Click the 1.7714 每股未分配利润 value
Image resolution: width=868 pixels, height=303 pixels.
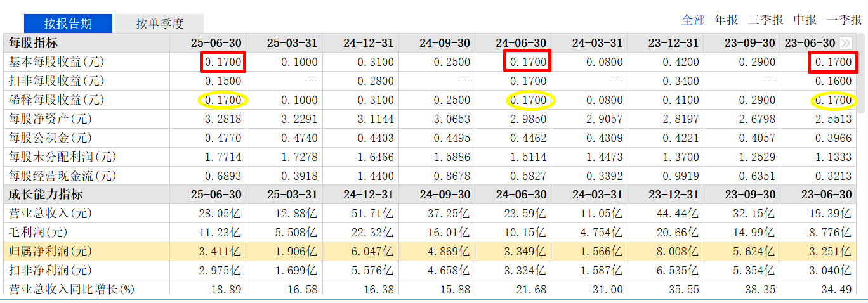tap(223, 157)
